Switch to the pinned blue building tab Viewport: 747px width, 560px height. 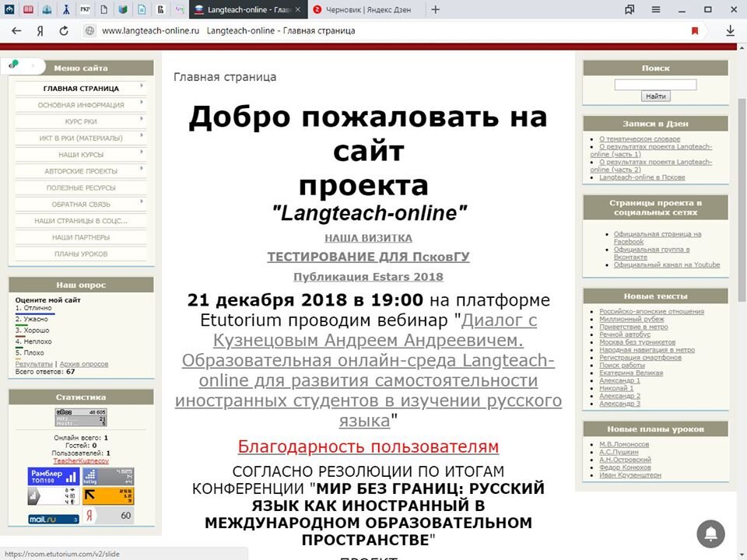point(47,9)
